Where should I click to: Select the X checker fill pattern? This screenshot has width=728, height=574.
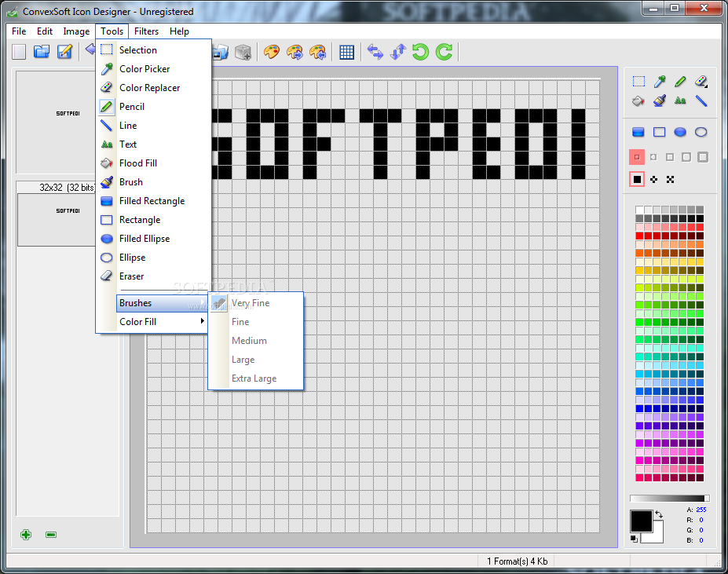(x=670, y=179)
